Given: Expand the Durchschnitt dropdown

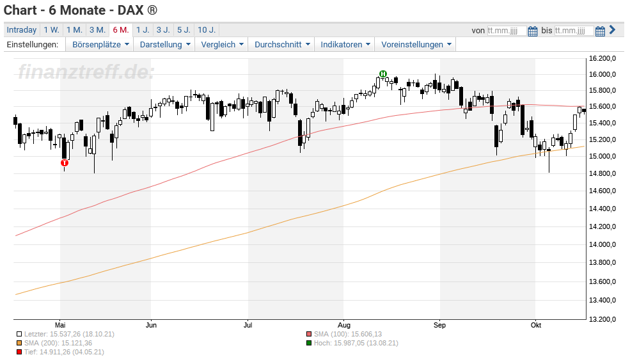Looking at the screenshot, I should click(282, 45).
